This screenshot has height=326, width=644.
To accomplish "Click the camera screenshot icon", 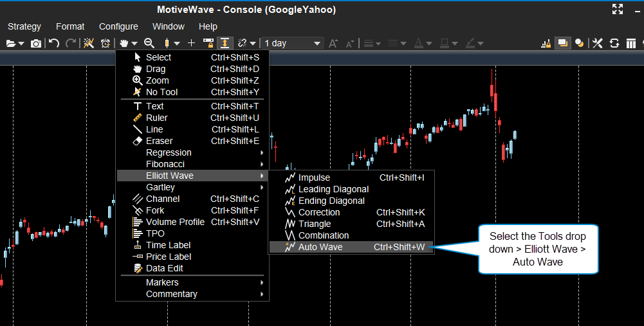I will point(36,43).
